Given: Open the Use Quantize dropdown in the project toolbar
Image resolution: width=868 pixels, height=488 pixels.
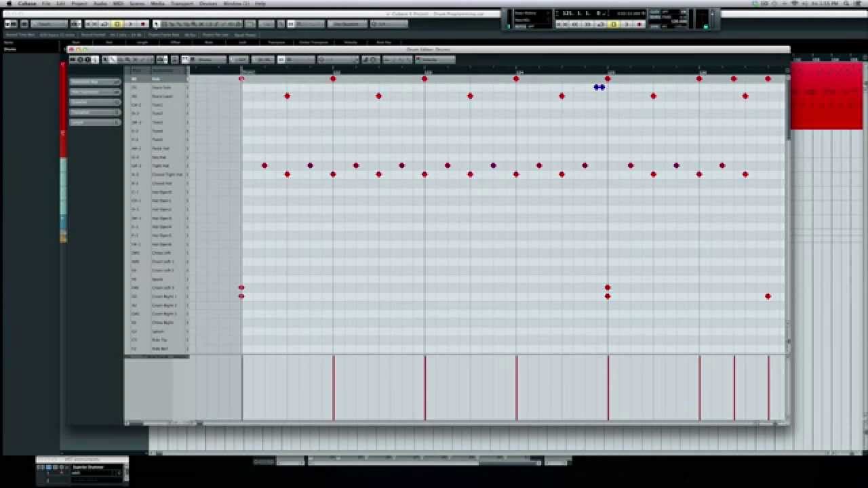Looking at the screenshot, I should 347,24.
